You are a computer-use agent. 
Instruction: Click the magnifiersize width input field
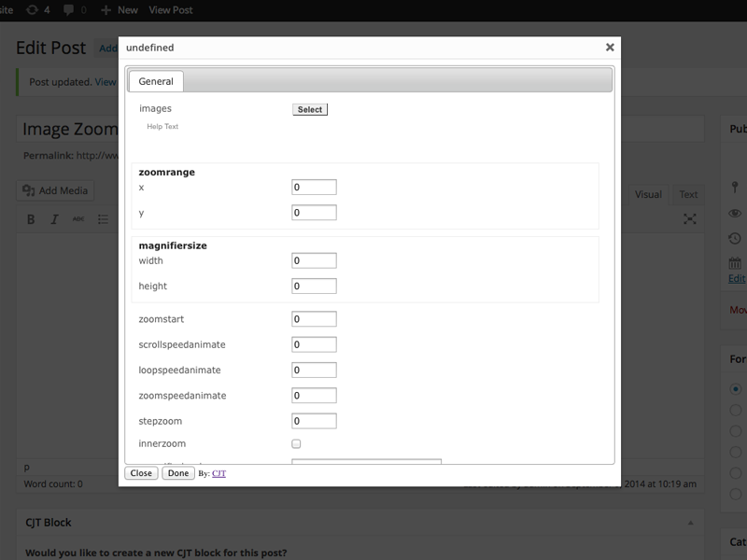(314, 261)
